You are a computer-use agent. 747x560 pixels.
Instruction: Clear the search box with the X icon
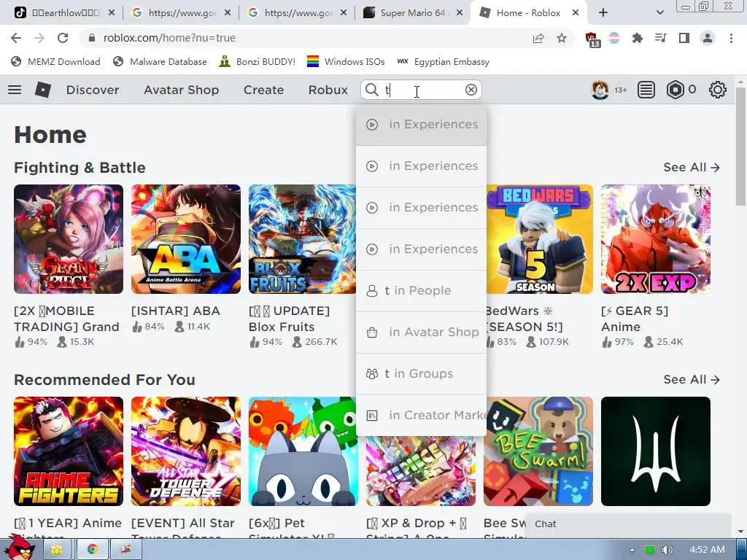(471, 90)
